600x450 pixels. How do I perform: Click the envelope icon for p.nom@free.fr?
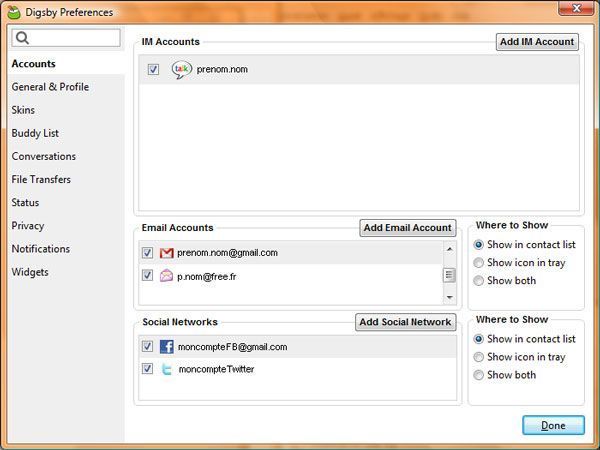point(166,276)
